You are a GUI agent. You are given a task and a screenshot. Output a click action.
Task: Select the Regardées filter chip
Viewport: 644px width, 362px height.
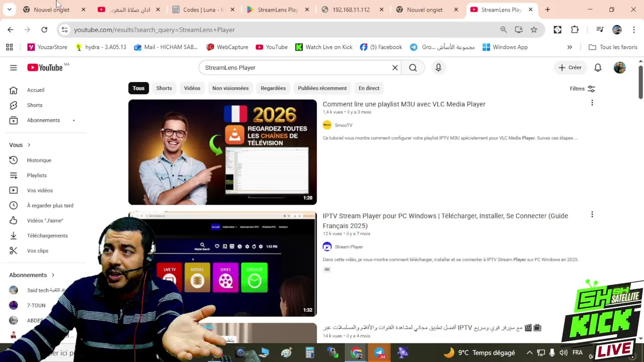[273, 88]
